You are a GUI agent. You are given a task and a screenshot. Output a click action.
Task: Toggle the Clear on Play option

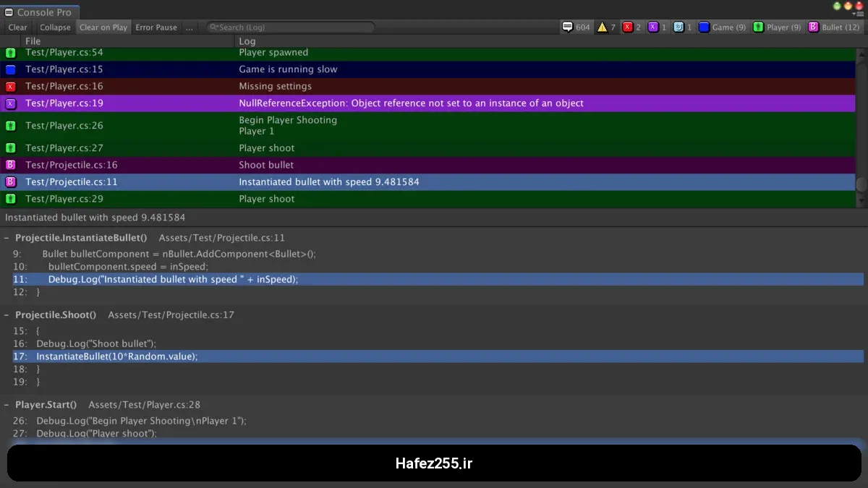[x=103, y=27]
